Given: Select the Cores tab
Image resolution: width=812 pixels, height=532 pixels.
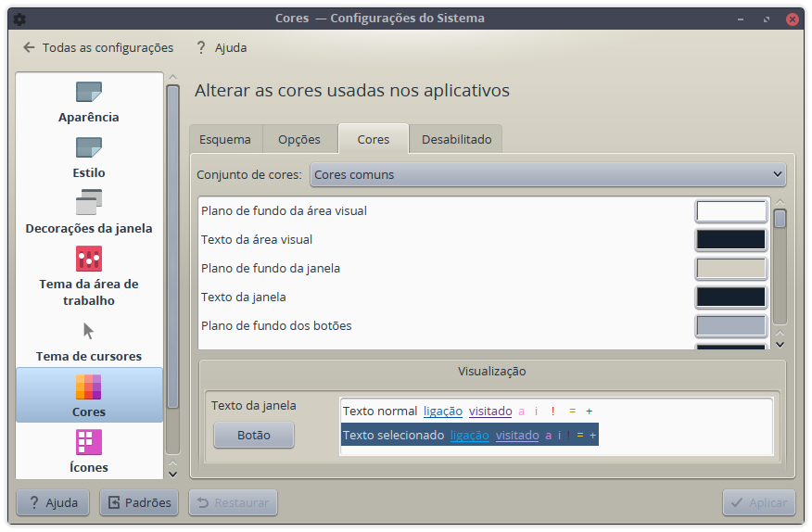Looking at the screenshot, I should [x=374, y=139].
